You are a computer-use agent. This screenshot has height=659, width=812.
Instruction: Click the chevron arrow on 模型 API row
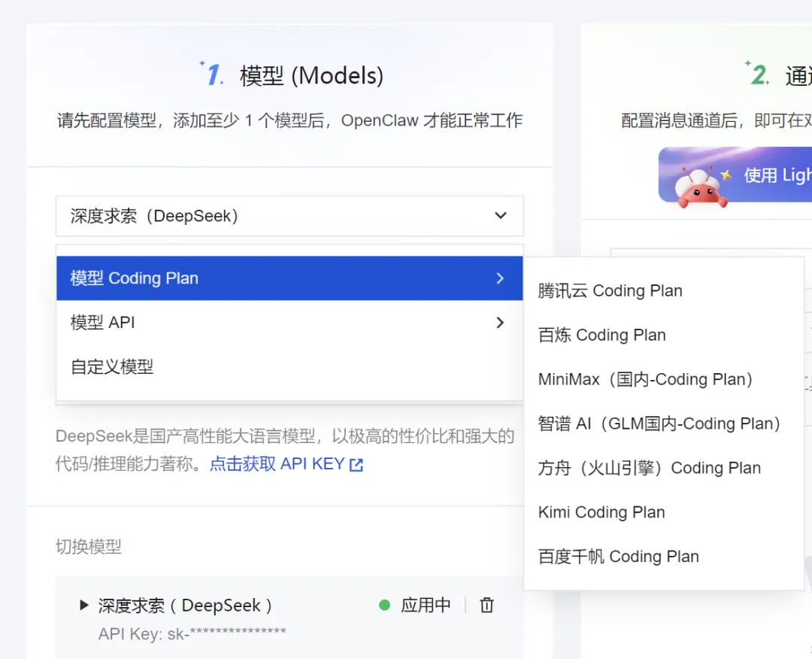pos(500,323)
